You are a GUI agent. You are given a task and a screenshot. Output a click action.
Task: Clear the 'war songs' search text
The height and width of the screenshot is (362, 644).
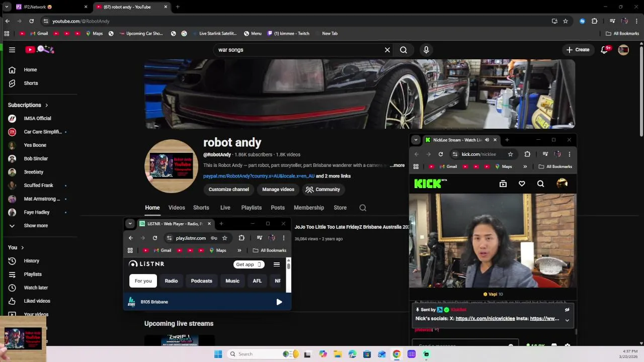(x=387, y=50)
